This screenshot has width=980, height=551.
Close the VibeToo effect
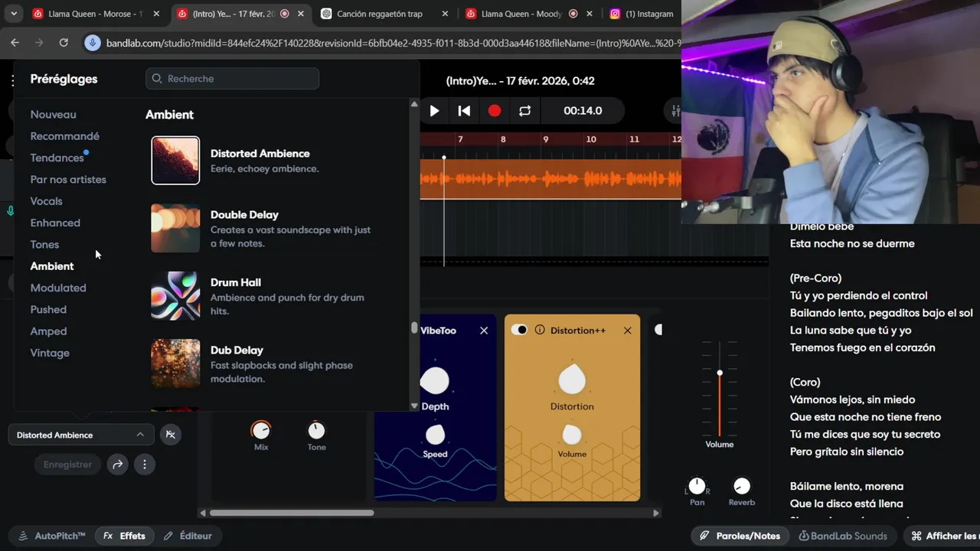click(x=484, y=331)
